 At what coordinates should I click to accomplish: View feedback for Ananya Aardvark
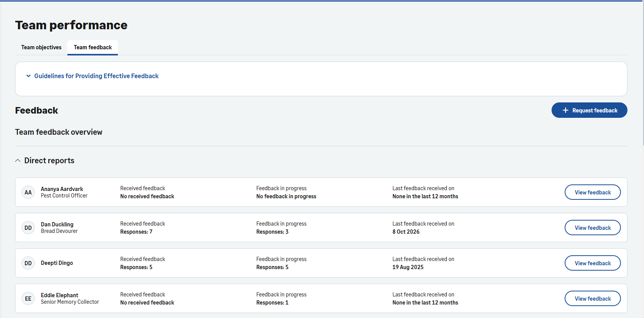(592, 192)
